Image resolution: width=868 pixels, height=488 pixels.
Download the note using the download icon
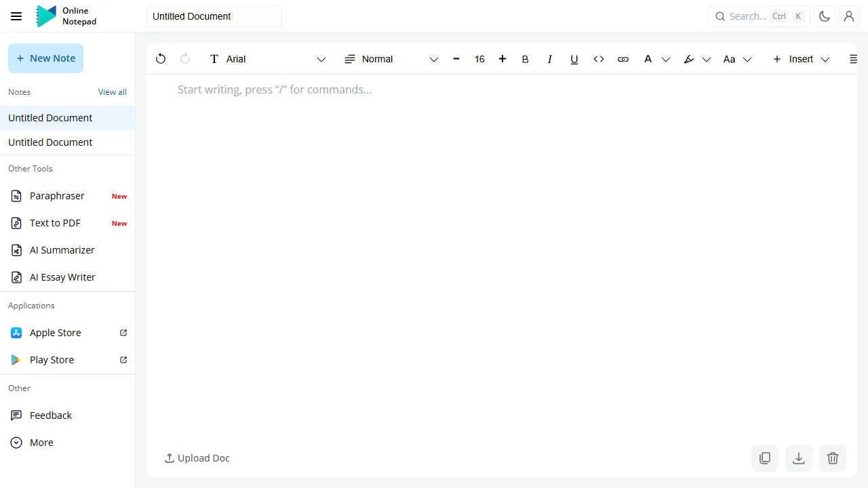pos(799,458)
